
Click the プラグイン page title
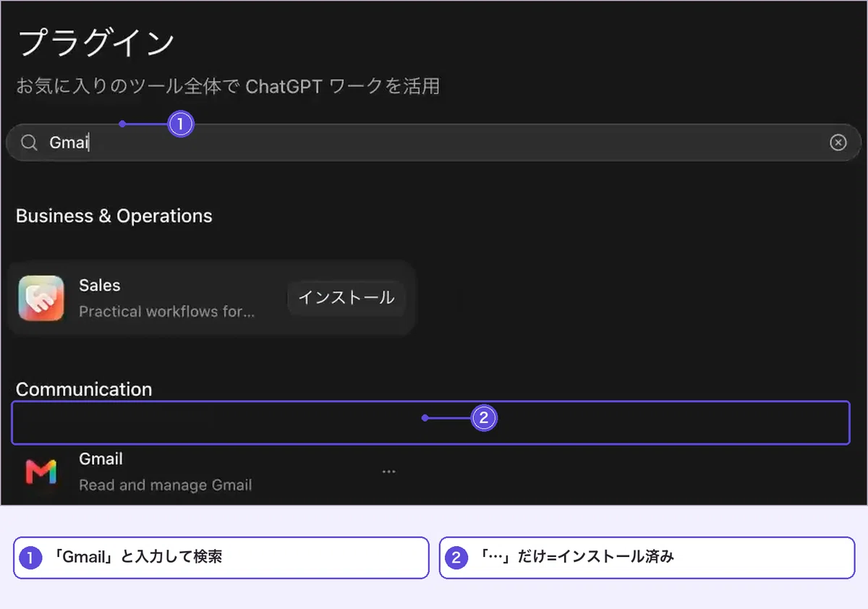coord(95,43)
